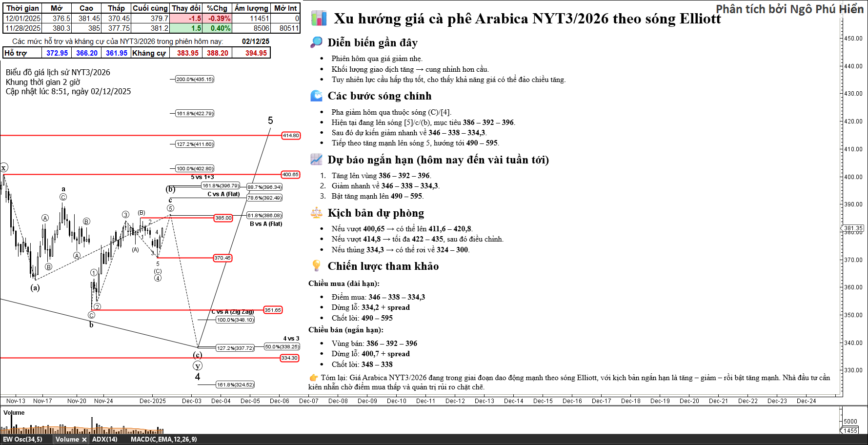Click the 394.95 resistance value cell
The image size is (868, 445).
coord(256,53)
